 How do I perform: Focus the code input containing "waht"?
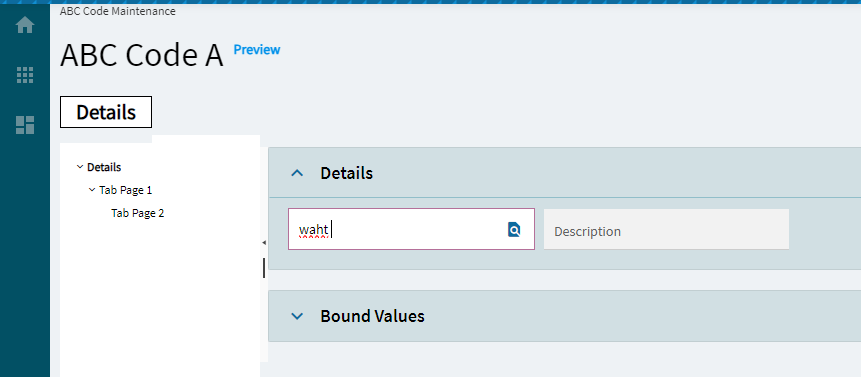411,229
